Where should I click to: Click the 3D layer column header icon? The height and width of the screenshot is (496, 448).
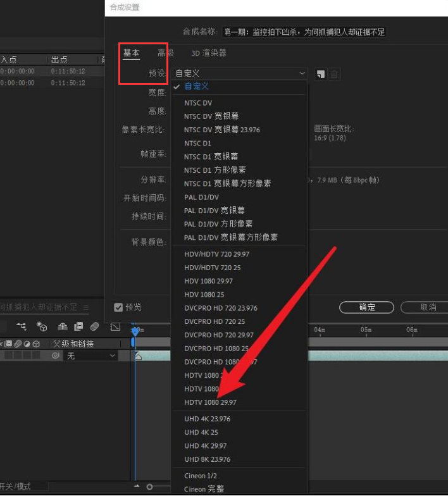37,344
